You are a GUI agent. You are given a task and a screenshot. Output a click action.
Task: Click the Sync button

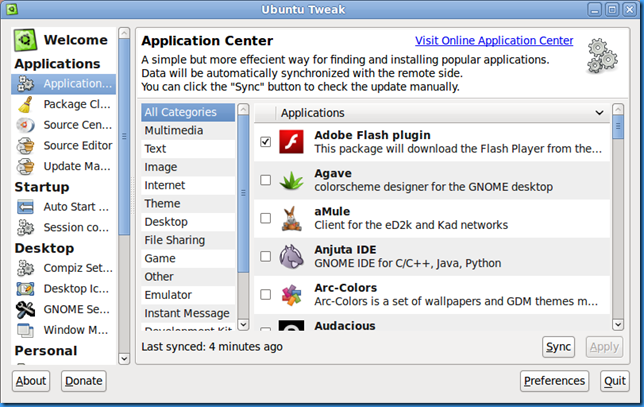click(558, 347)
